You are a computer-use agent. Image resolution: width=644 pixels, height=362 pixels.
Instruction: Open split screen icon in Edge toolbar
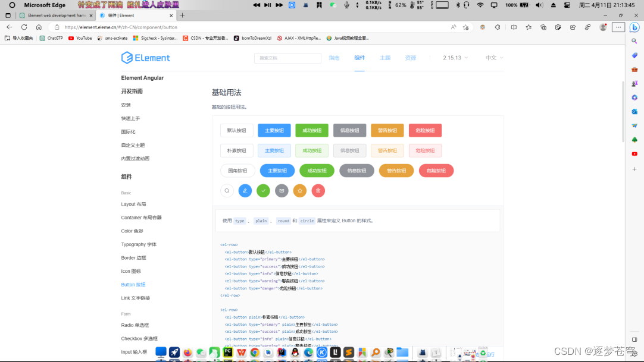[x=514, y=27]
